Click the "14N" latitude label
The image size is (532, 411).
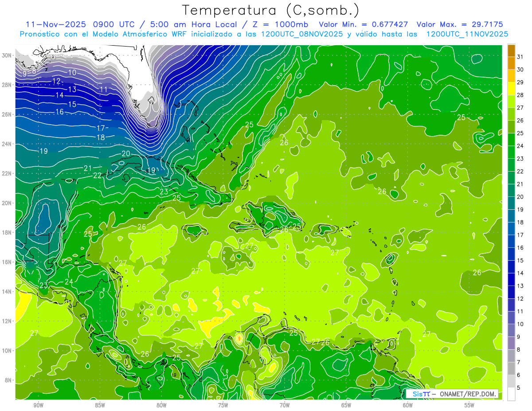[7, 291]
